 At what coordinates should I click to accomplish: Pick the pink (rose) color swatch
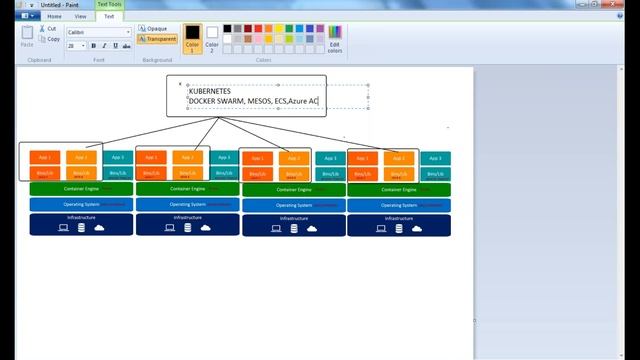click(258, 39)
